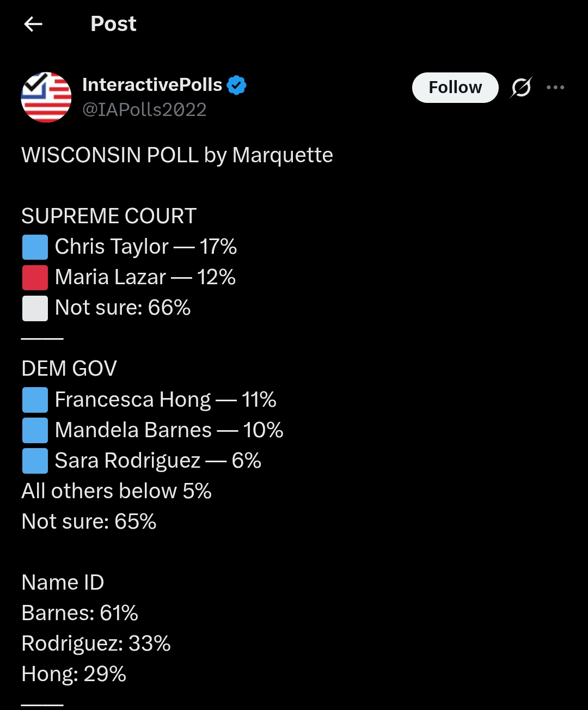Click the blue square beside Chris Taylor
The image size is (588, 710).
click(35, 247)
